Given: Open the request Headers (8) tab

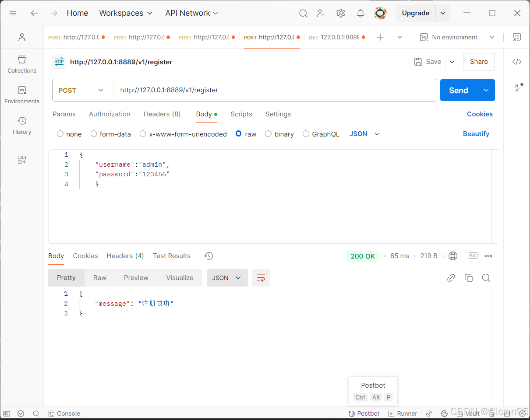Looking at the screenshot, I should 162,114.
